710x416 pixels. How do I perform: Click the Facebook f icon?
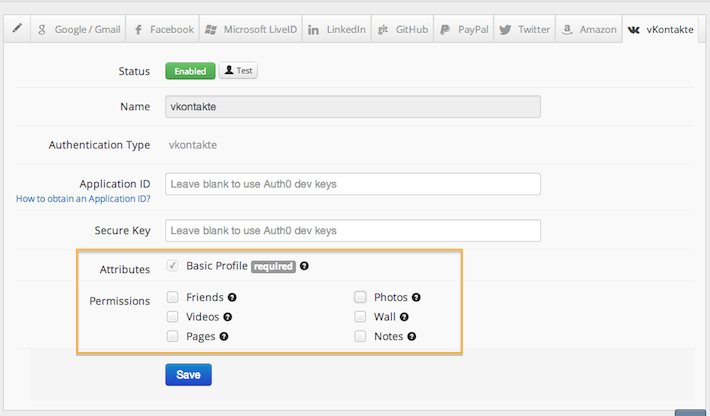coord(139,30)
